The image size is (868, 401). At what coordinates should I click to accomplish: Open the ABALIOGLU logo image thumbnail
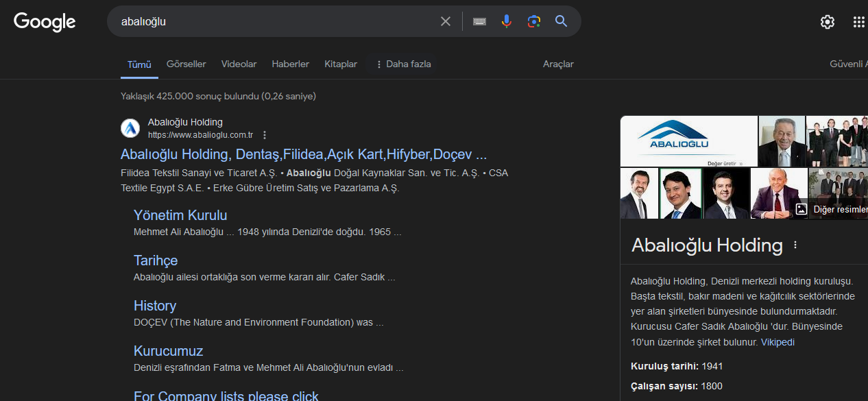point(688,141)
